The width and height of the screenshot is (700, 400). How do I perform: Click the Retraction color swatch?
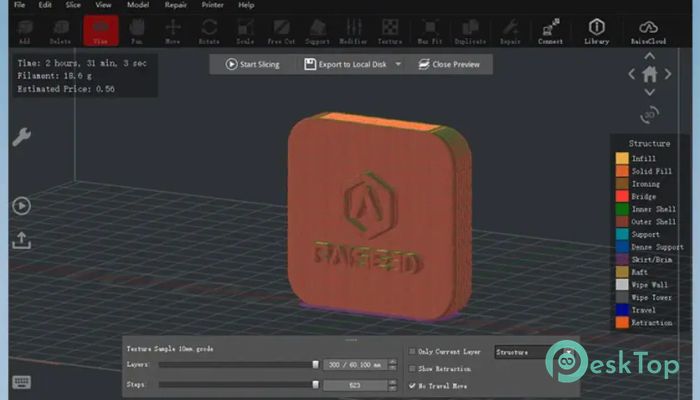tap(622, 322)
